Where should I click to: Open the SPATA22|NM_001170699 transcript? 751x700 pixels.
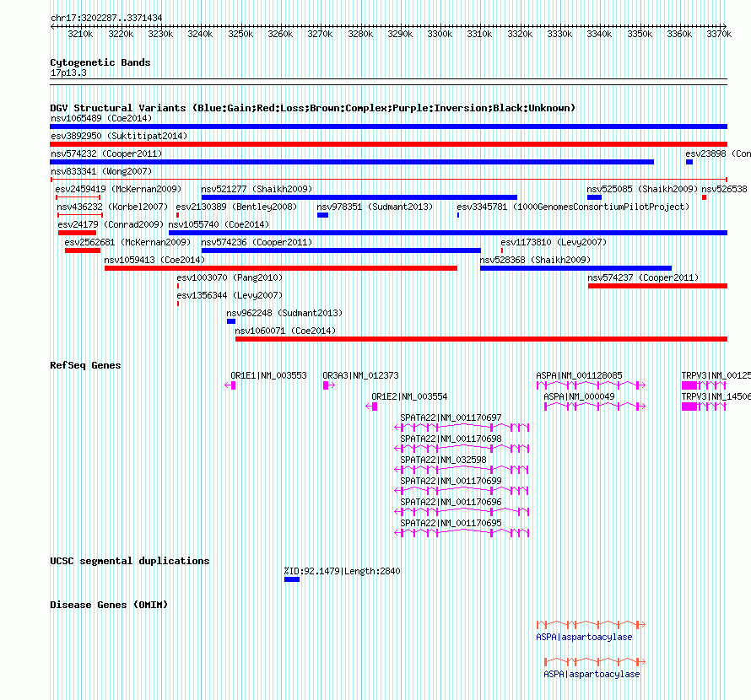click(x=462, y=490)
